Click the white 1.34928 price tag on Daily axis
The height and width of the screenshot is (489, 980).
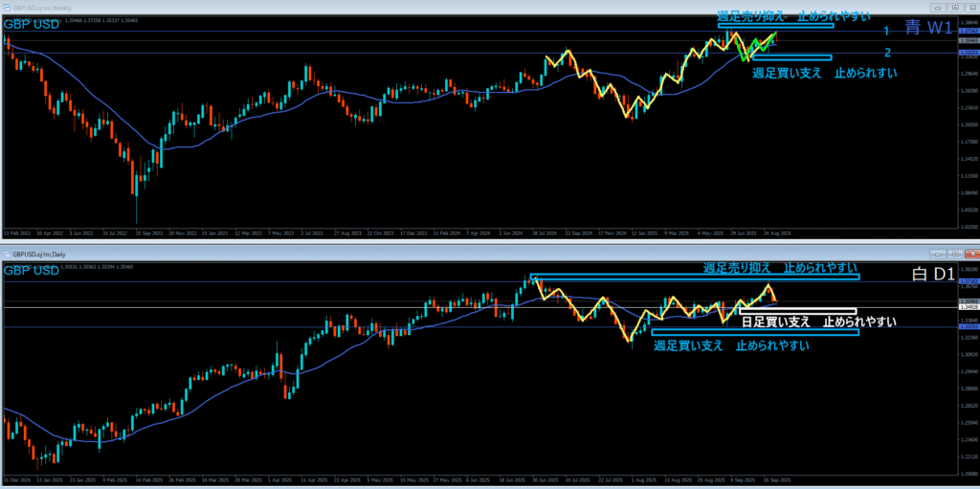click(x=969, y=307)
